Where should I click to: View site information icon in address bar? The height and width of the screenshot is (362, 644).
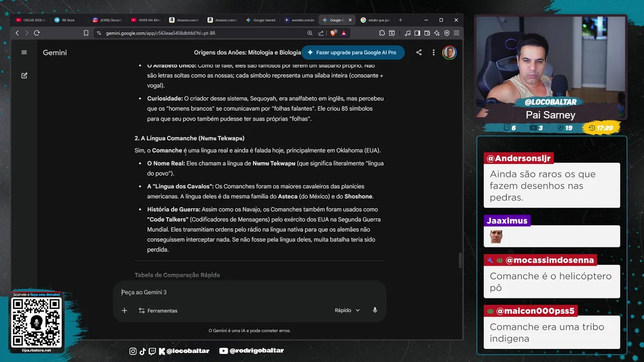tap(99, 33)
